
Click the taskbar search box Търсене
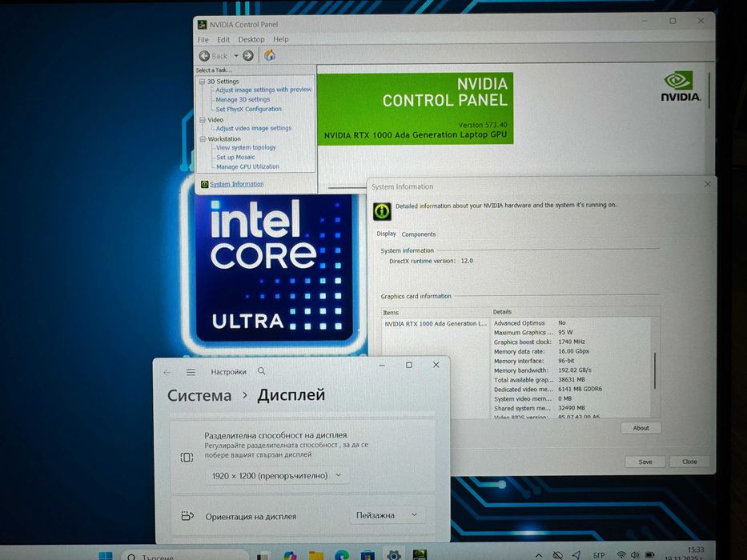[185, 556]
